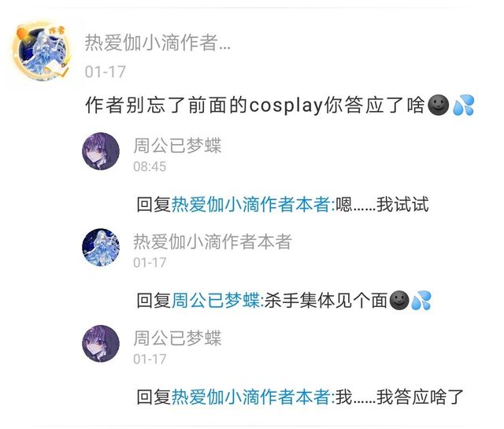Tap black moon emoji in 杀手集体见个面 reply
504x429 pixels.
tap(399, 301)
